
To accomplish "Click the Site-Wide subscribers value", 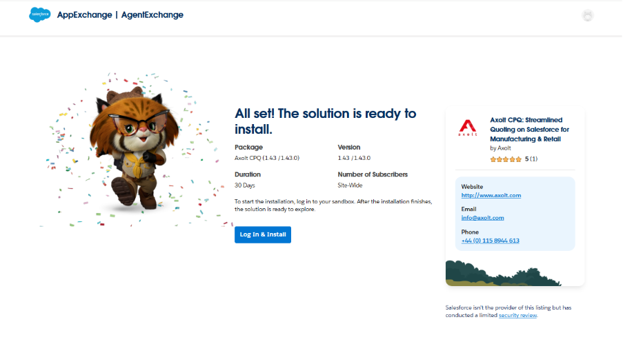I will [x=350, y=185].
